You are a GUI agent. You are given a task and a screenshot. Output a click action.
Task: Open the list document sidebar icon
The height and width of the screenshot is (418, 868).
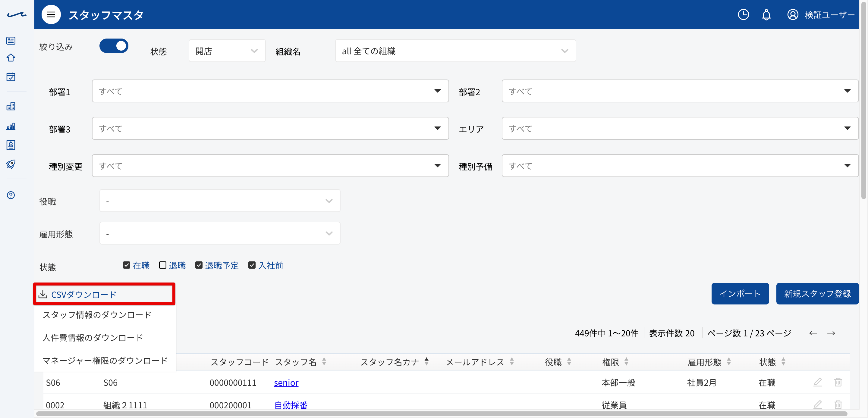click(11, 40)
